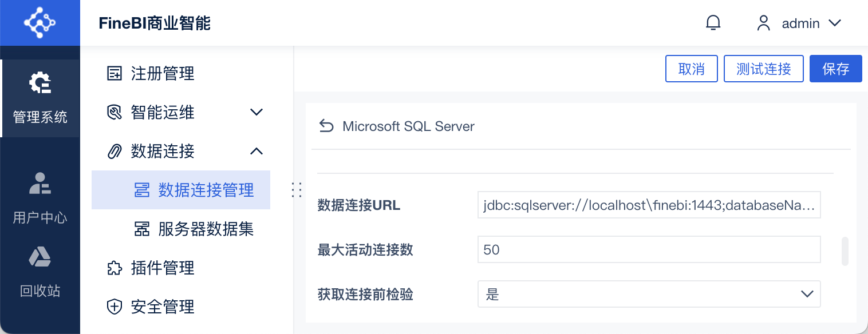Open the admin account dropdown arrow
868x334 pixels.
[834, 23]
